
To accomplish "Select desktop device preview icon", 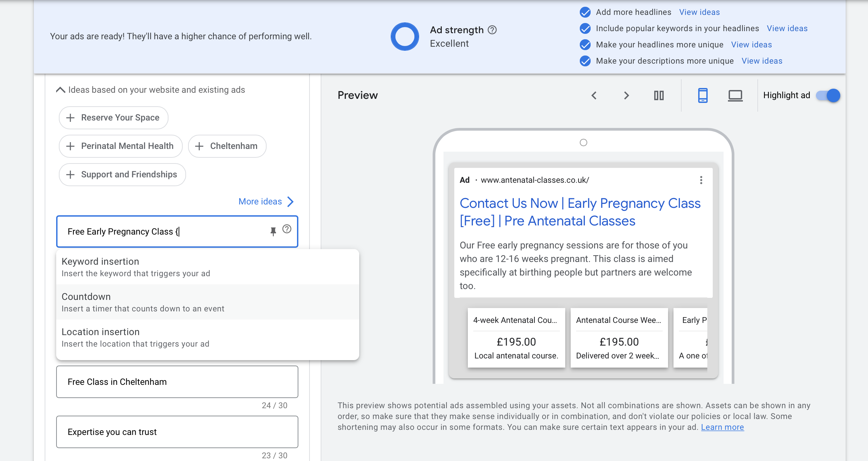I will point(735,95).
